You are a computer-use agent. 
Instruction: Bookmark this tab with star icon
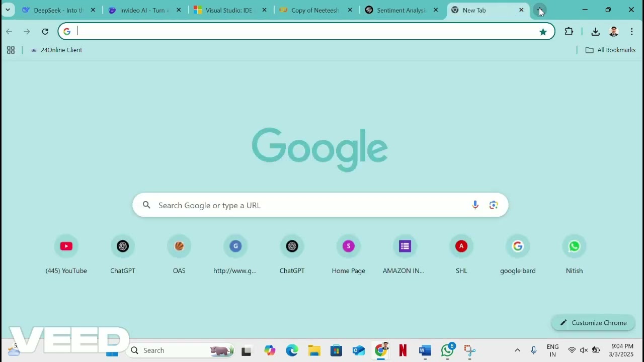[543, 32]
